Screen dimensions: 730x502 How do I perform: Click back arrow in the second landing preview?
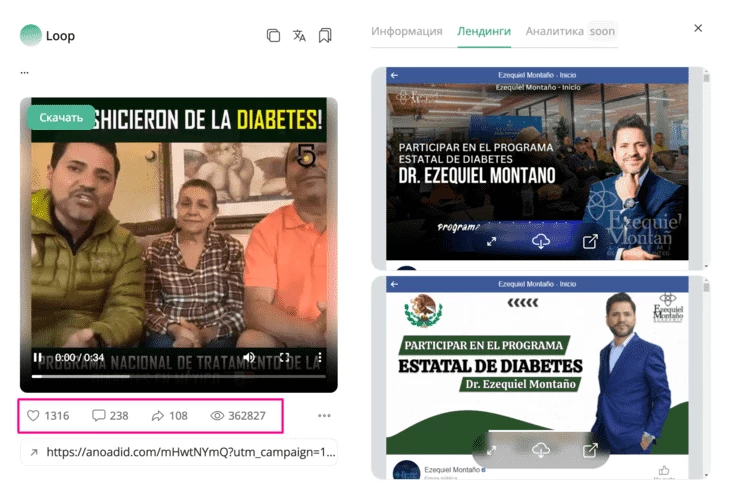(x=394, y=284)
